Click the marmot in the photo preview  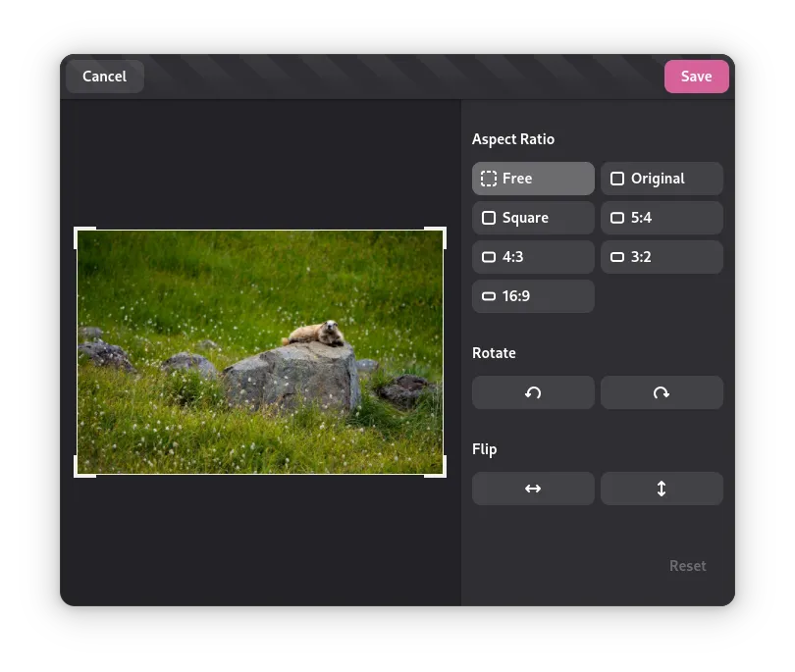pos(315,334)
